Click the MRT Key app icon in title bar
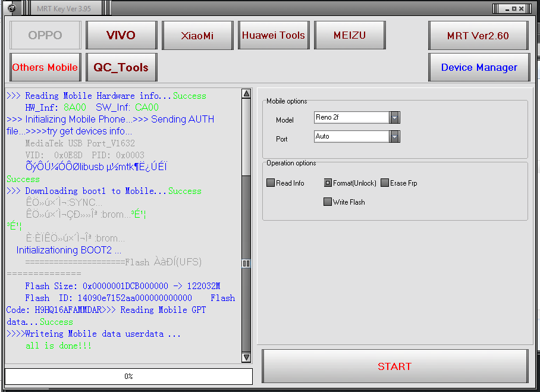The image size is (540, 392). (x=12, y=8)
